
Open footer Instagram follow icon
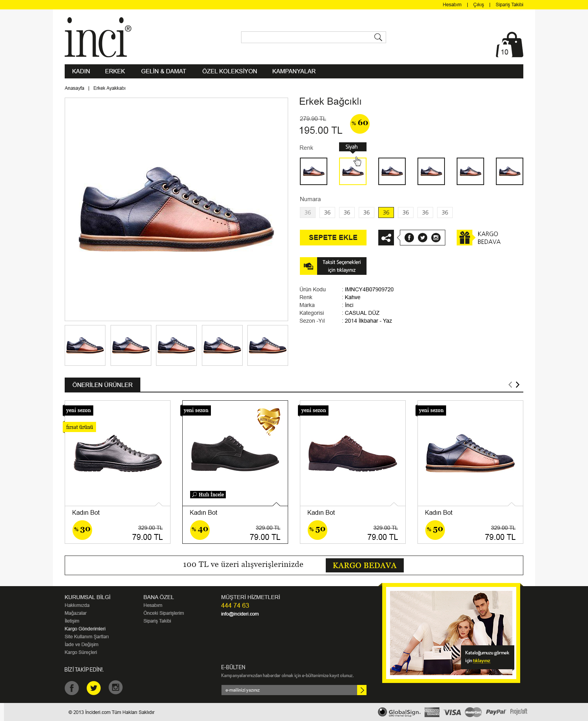116,687
